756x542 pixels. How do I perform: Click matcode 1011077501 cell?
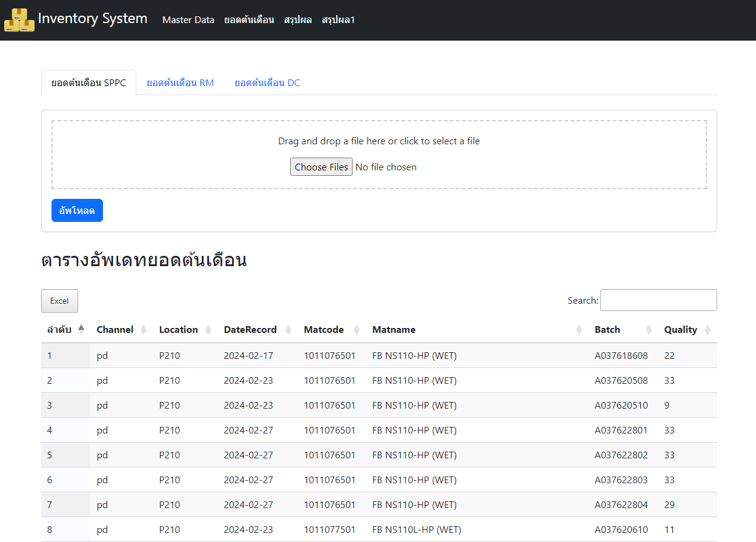click(330, 530)
